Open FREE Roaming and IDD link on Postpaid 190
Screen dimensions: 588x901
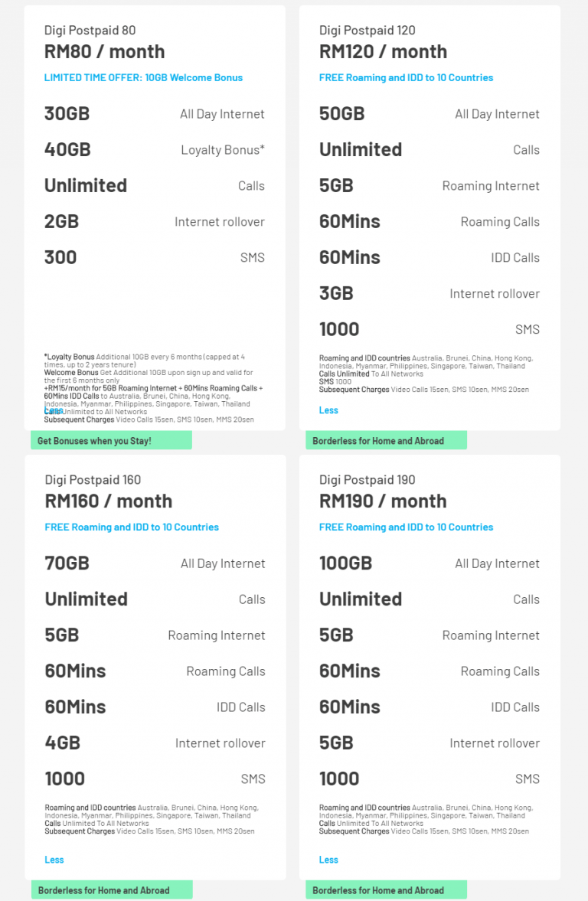click(x=407, y=527)
